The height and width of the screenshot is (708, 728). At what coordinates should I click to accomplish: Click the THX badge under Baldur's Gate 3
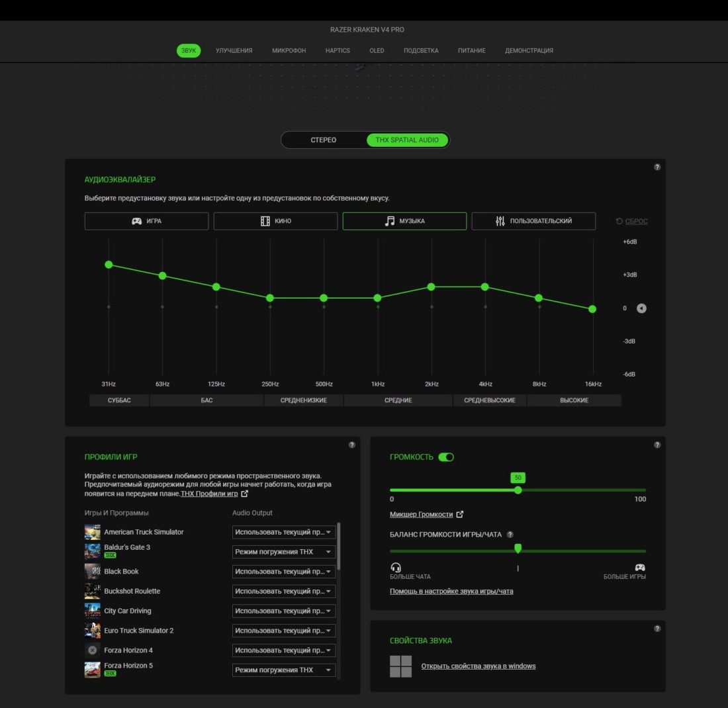110,555
